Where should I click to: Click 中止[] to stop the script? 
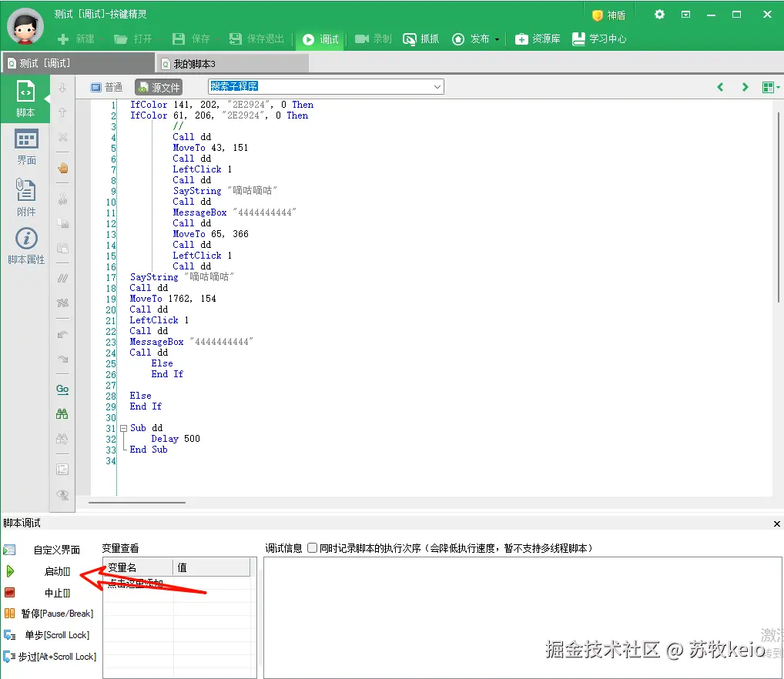pyautogui.click(x=38, y=593)
